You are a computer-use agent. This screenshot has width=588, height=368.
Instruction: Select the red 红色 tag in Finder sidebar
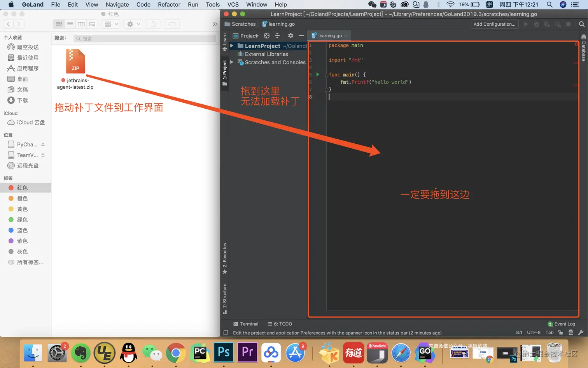pyautogui.click(x=25, y=188)
